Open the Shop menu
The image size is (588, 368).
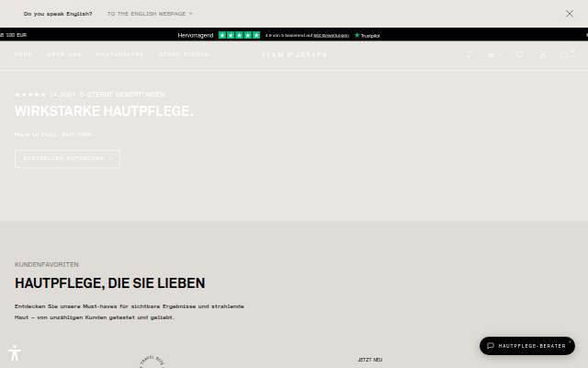[x=23, y=55]
